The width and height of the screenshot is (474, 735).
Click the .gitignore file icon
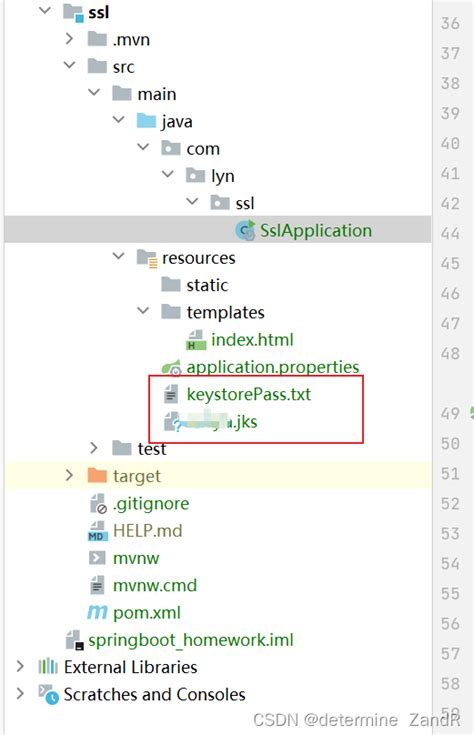pos(98,504)
